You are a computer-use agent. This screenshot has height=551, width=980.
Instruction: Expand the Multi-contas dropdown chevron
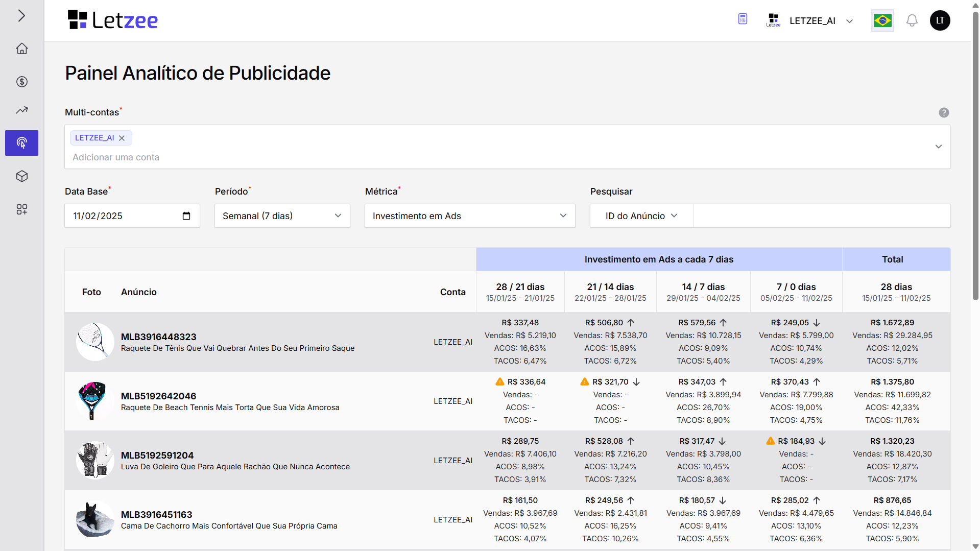tap(938, 147)
